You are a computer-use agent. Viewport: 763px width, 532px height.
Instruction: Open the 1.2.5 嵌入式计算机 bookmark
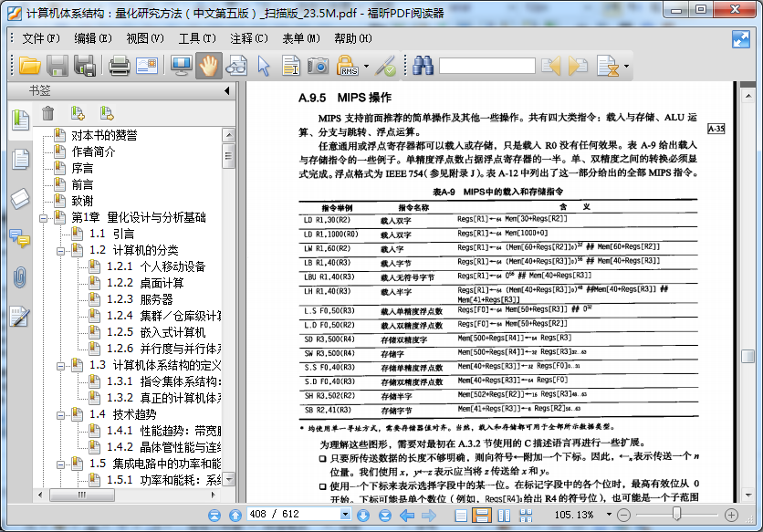[x=156, y=332]
